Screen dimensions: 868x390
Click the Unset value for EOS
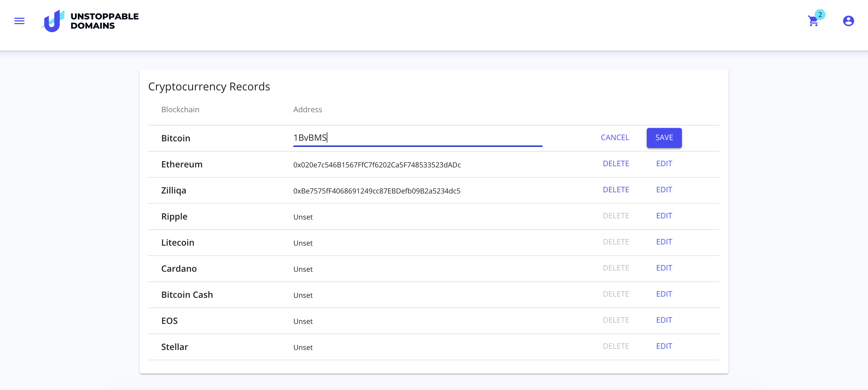click(302, 321)
